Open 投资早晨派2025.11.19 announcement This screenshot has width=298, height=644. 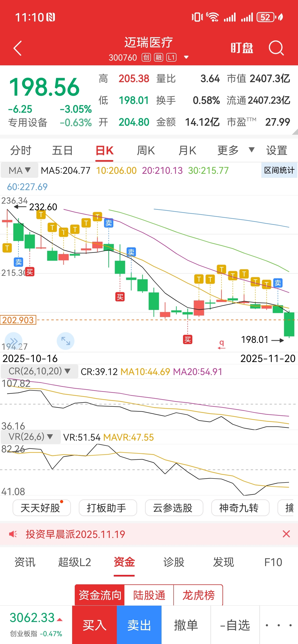click(75, 534)
